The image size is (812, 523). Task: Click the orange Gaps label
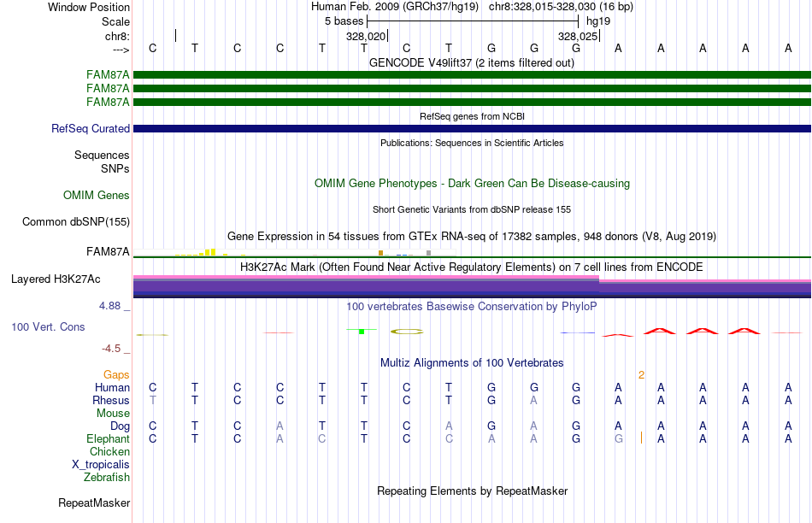point(116,375)
